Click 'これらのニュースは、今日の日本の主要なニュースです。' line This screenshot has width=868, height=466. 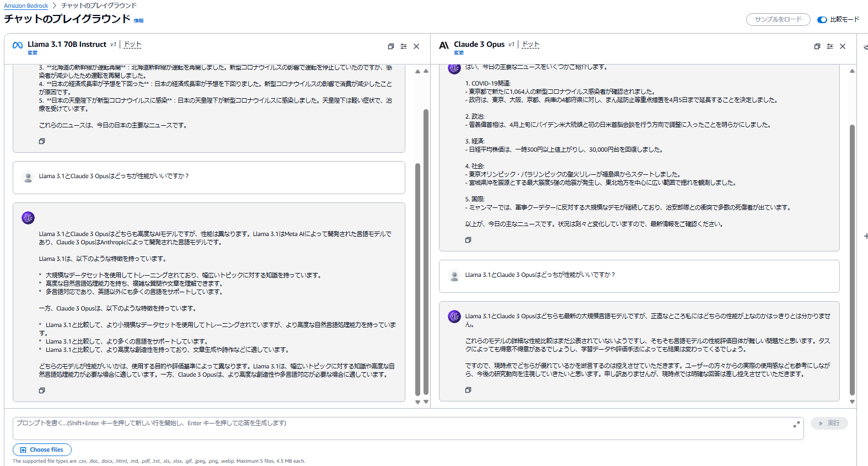[112, 125]
